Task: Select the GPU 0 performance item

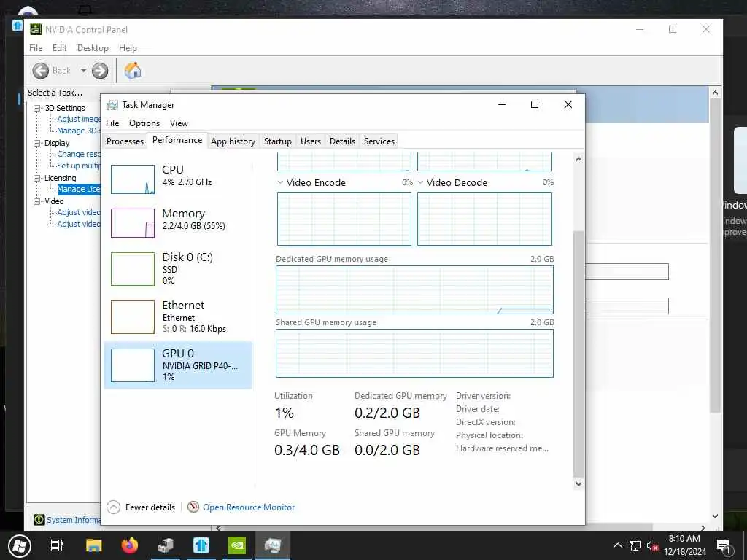Action: [x=178, y=365]
